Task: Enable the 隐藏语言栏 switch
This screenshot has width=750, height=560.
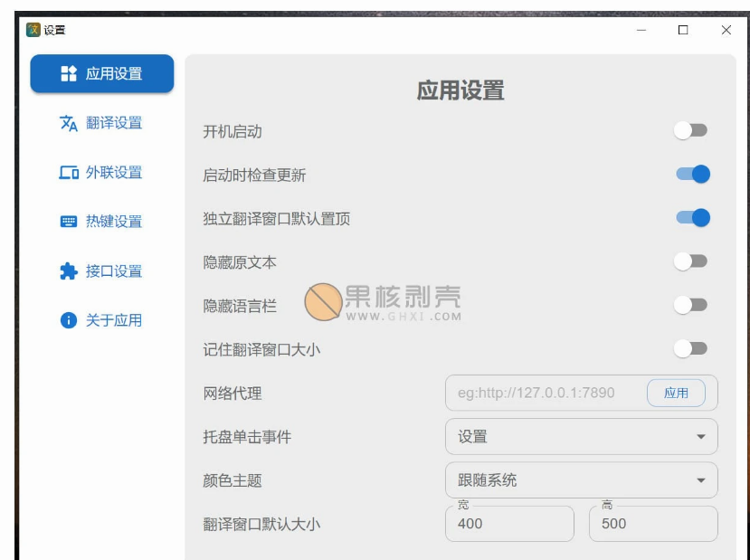Action: click(x=690, y=305)
